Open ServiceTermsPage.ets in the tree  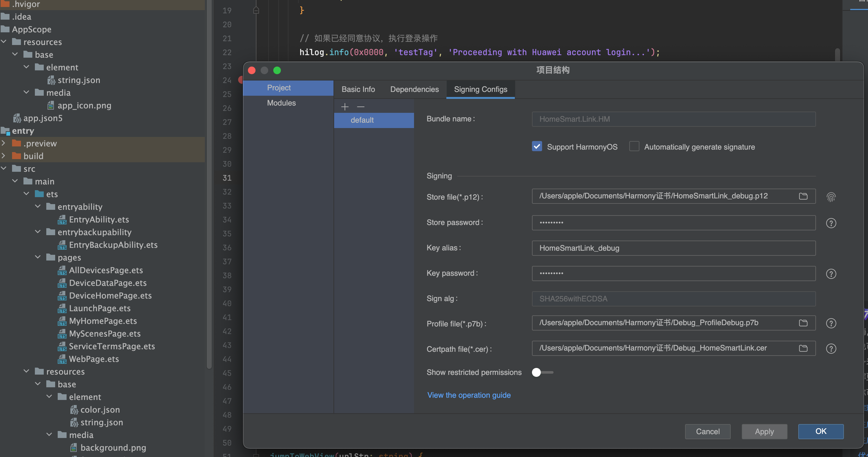[x=112, y=346]
